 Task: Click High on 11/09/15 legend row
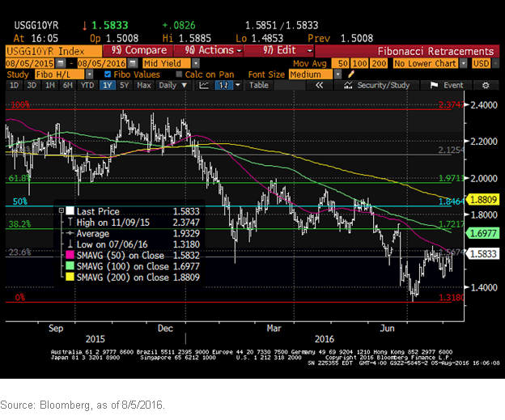[133, 223]
